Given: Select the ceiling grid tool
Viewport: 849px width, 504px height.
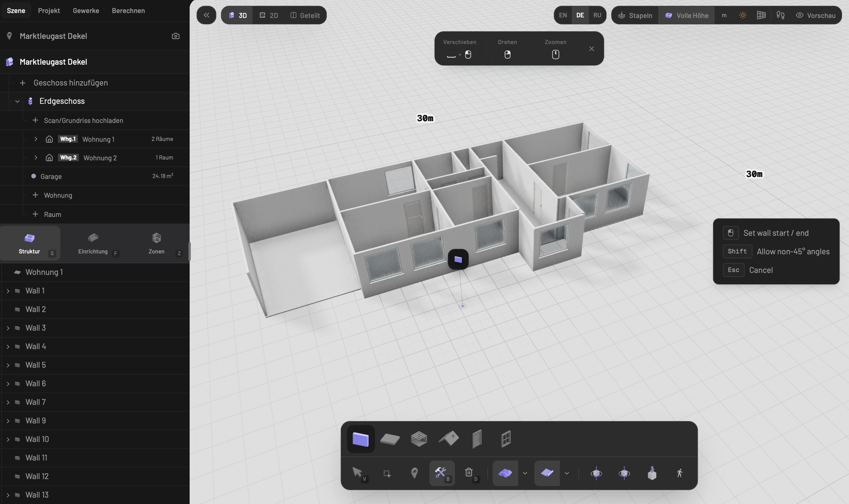Looking at the screenshot, I should click(419, 439).
